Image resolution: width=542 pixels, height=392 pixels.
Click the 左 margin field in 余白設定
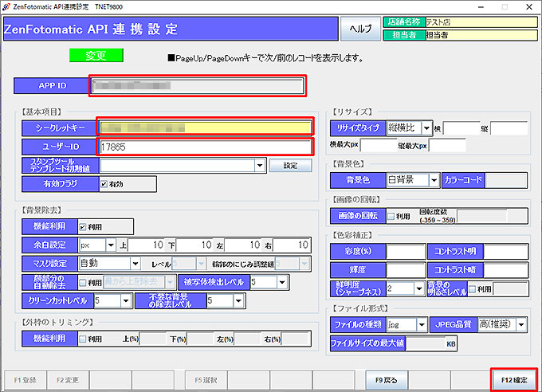[x=242, y=245]
